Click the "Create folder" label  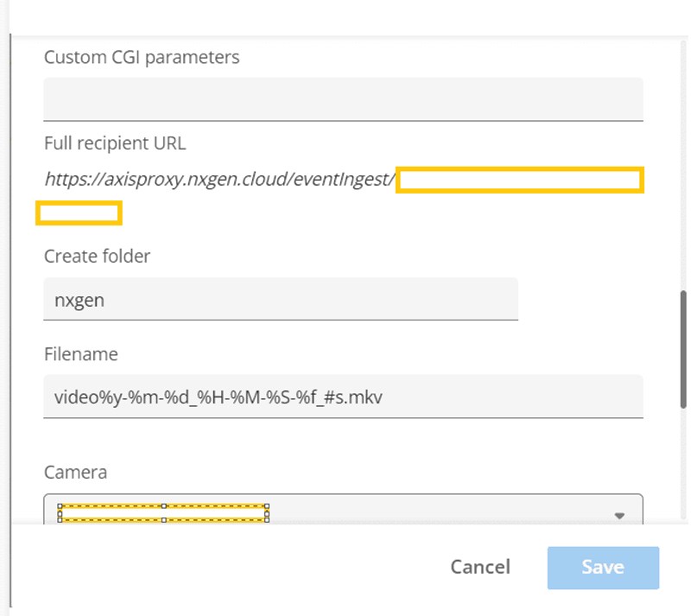pyautogui.click(x=97, y=257)
